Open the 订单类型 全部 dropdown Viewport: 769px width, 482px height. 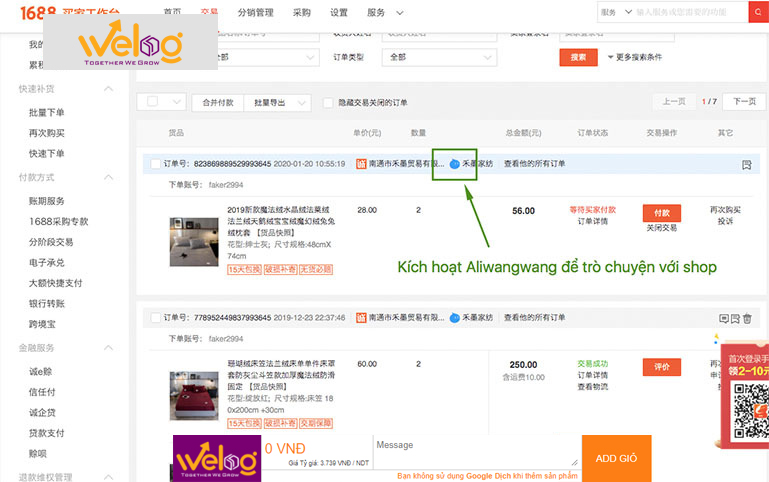(x=439, y=57)
